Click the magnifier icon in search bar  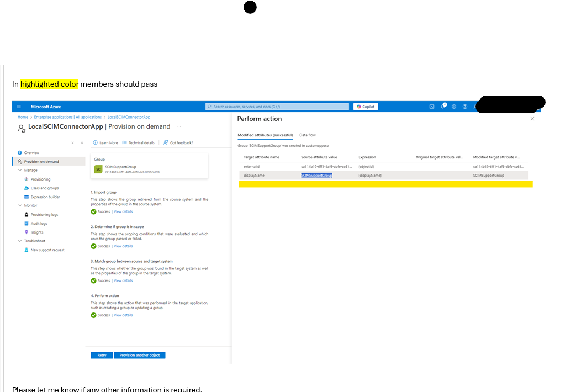click(x=209, y=107)
